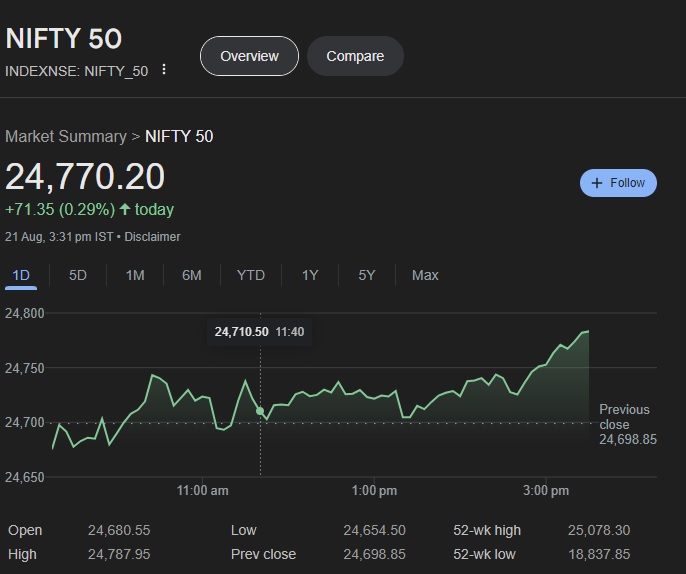Click the NIFTY 50 breadcrumb text

click(179, 136)
